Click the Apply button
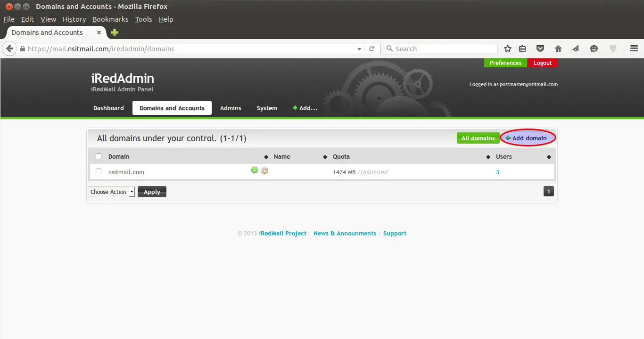 tap(152, 192)
